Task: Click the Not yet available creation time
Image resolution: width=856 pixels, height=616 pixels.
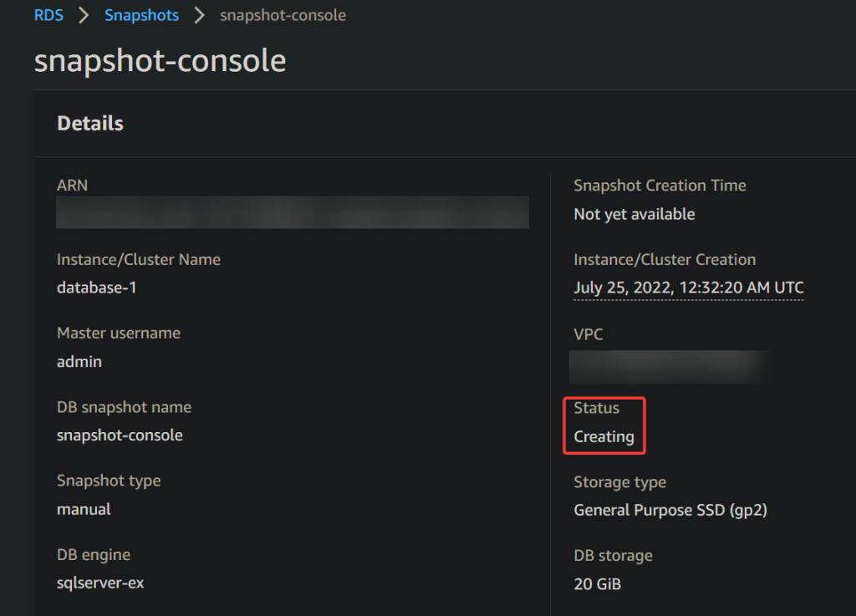Action: click(634, 215)
